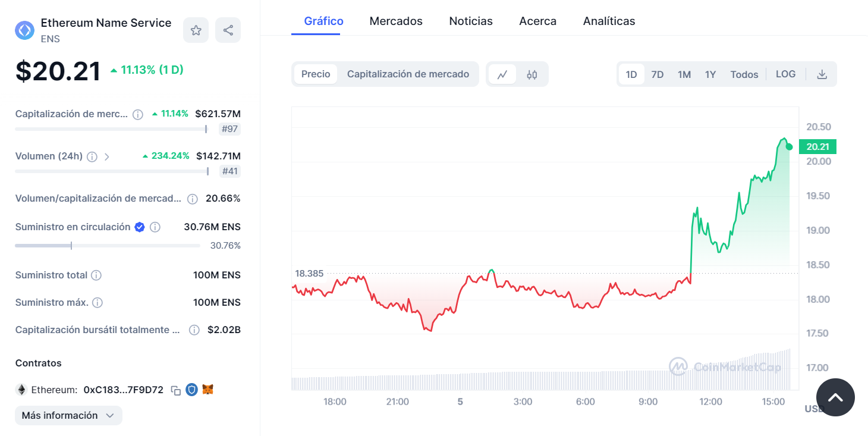
Task: Click the 20.66% volume ratio value
Action: (x=223, y=199)
